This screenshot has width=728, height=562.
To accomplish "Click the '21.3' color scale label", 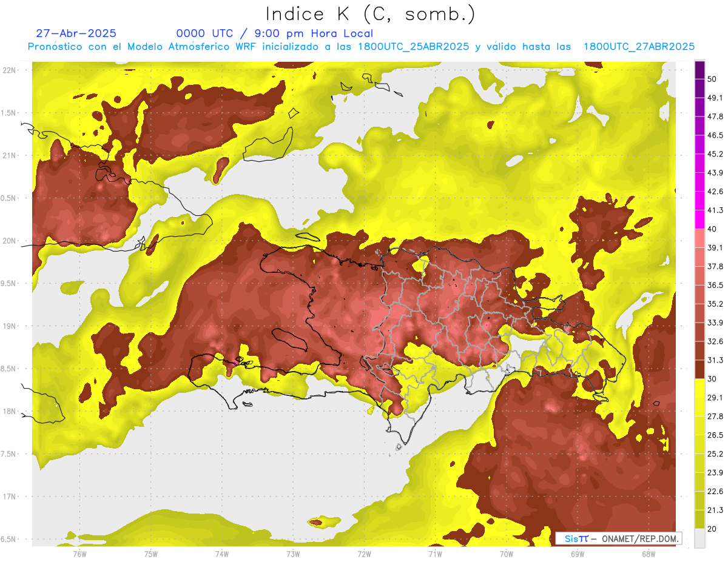I will (x=716, y=510).
